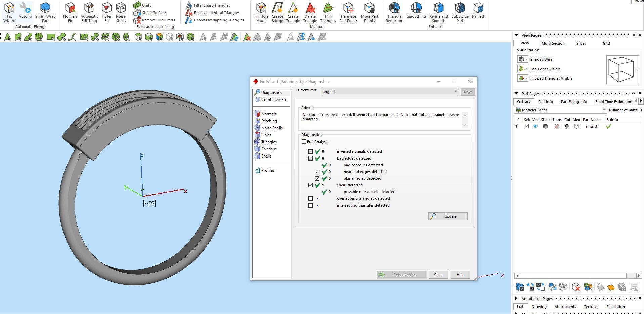
Task: Enable overlapping triangles detected checkbox
Action: pyautogui.click(x=311, y=198)
